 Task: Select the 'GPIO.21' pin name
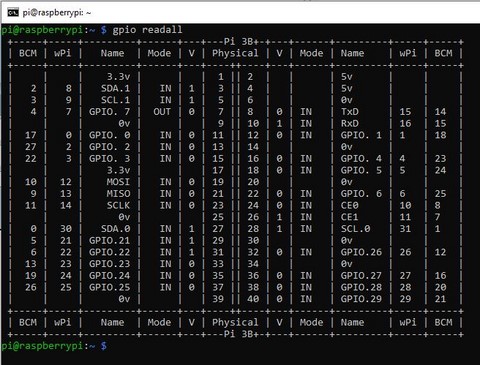[x=109, y=240]
